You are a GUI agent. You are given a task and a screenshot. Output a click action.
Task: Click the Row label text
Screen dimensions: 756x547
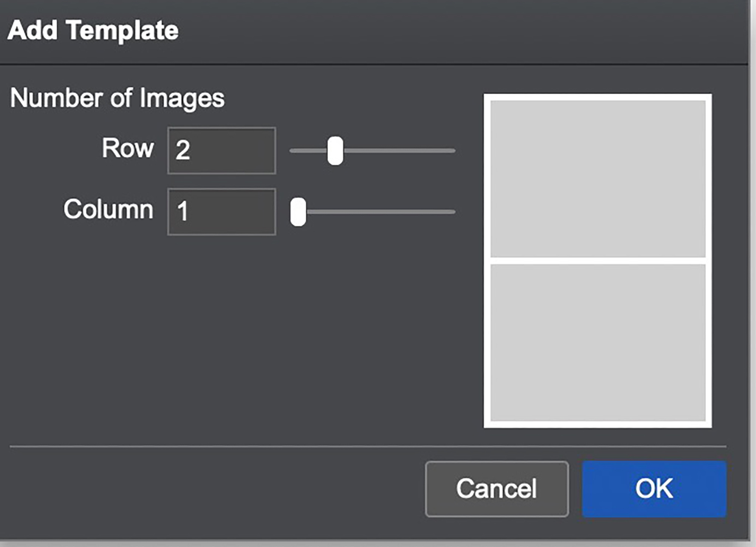tap(128, 148)
